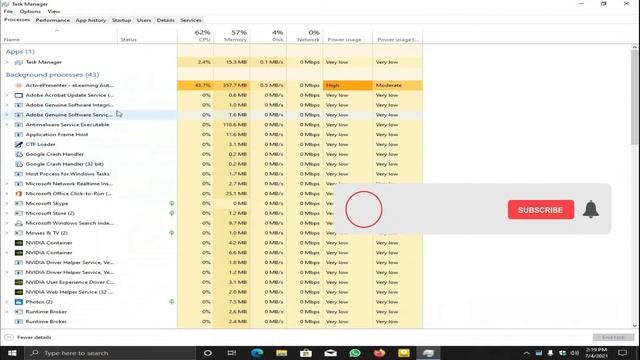Open the taskbar clock and date

(596, 353)
